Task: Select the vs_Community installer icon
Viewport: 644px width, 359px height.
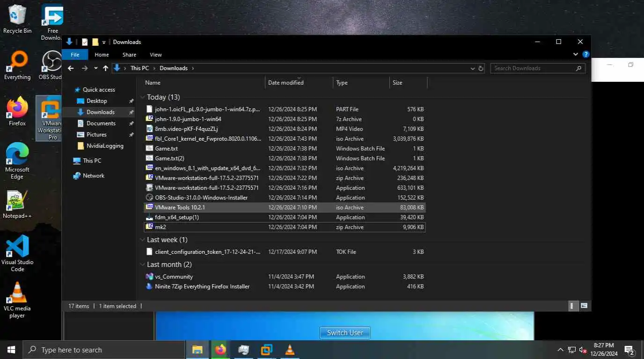Action: [150, 277]
